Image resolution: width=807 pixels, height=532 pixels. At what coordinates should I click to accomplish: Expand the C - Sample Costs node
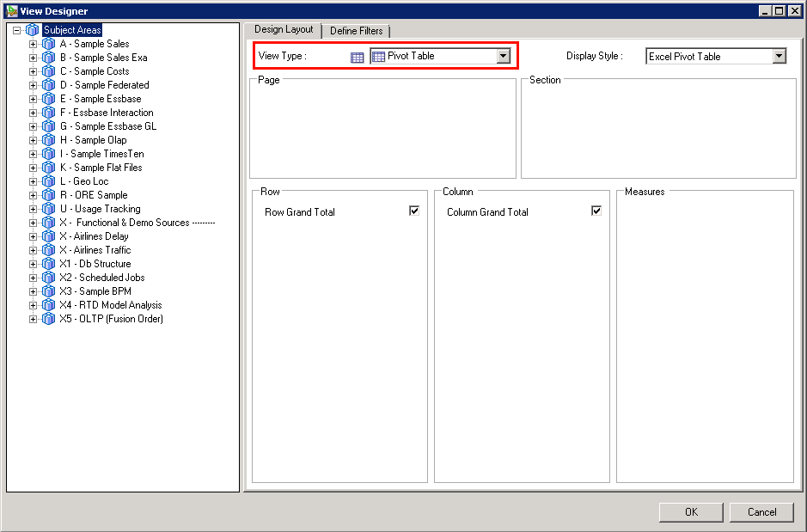[33, 71]
